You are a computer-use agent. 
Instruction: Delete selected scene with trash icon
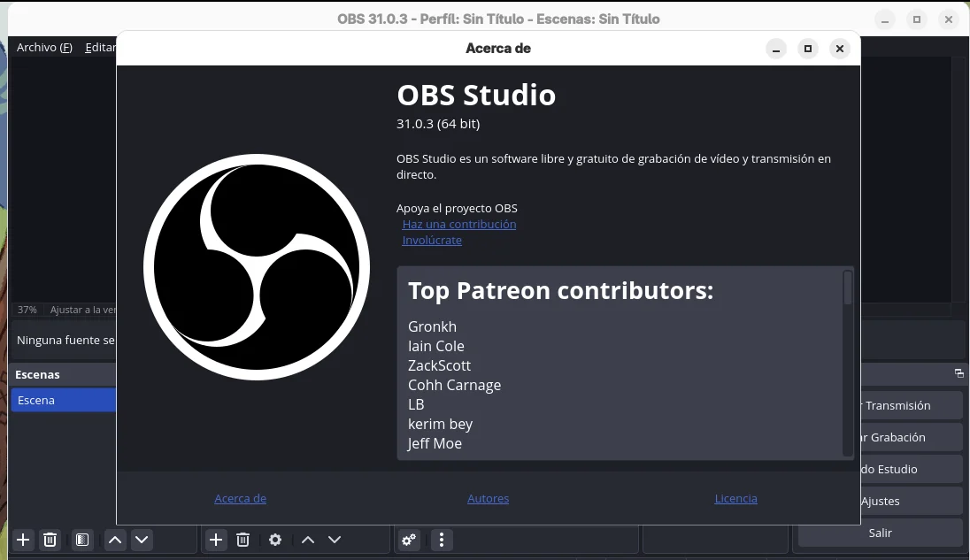pyautogui.click(x=50, y=540)
